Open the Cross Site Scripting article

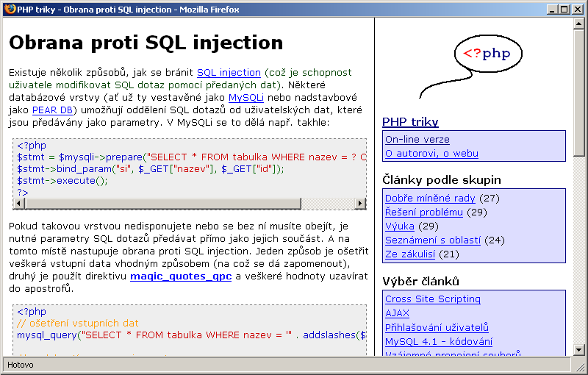pyautogui.click(x=433, y=299)
